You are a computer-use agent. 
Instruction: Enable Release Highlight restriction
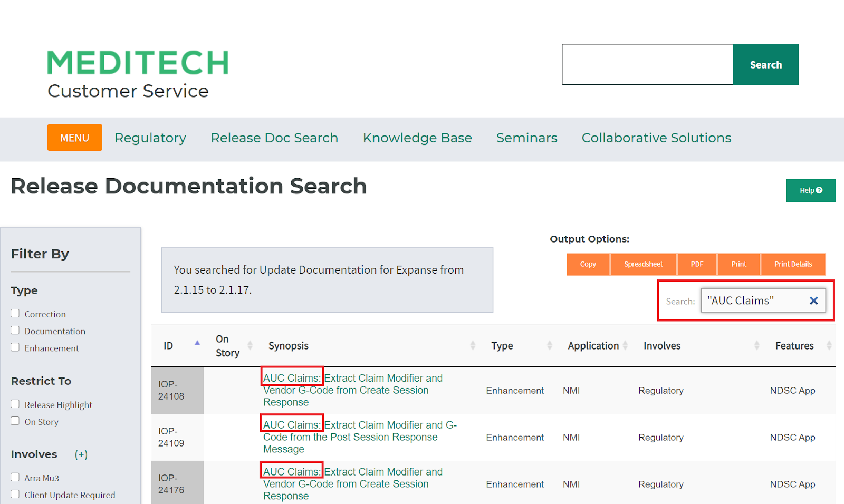pos(15,404)
